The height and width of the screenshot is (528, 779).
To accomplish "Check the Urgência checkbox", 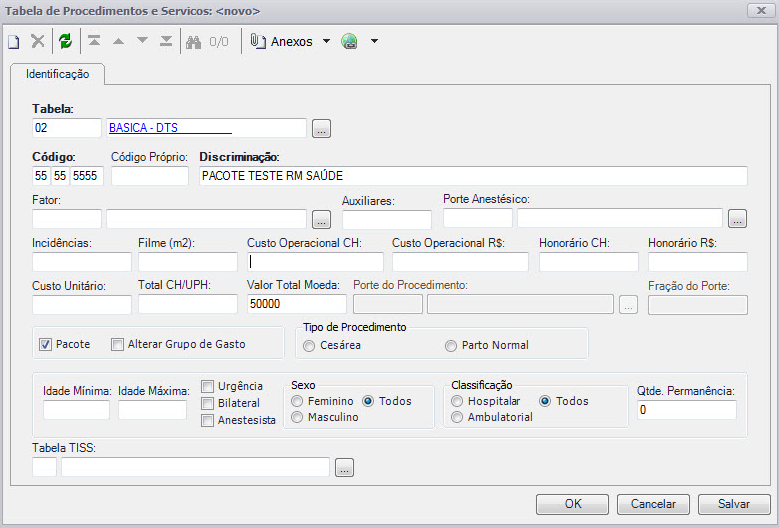I will pos(207,386).
